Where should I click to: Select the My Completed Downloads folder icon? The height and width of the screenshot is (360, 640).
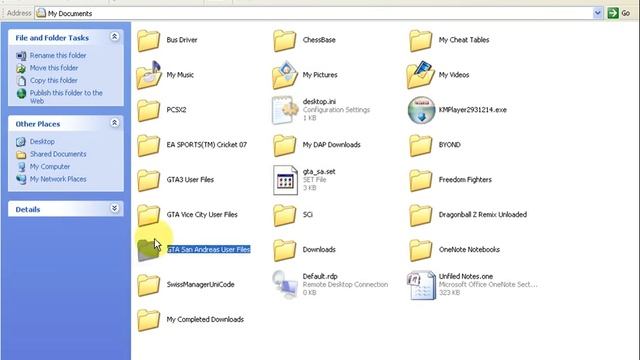coord(149,320)
